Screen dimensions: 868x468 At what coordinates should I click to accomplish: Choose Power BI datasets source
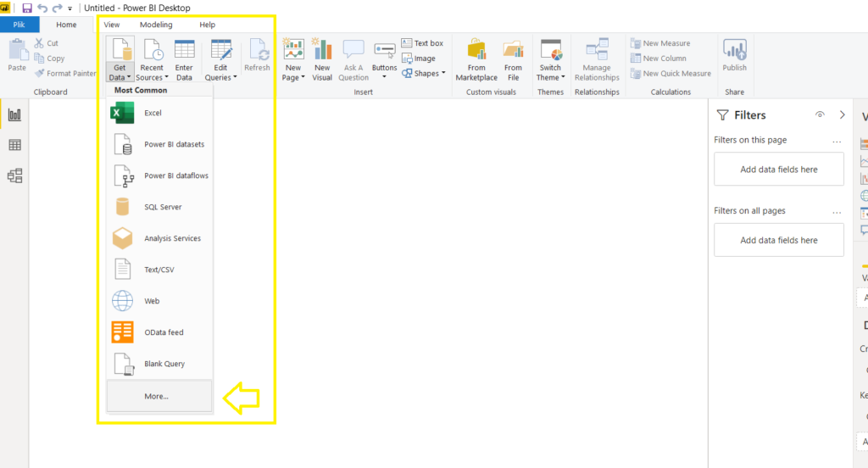point(159,144)
